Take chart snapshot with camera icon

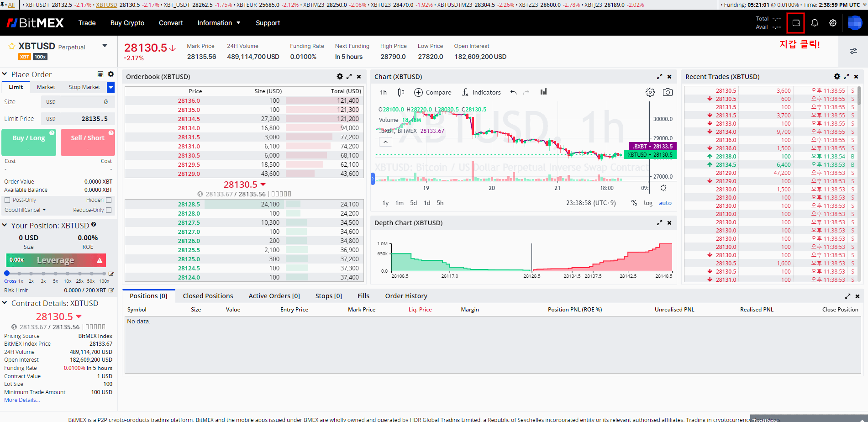pyautogui.click(x=668, y=92)
